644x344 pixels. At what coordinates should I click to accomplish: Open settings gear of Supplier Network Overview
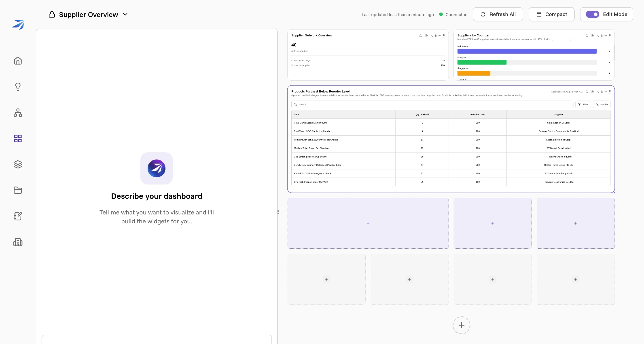[x=436, y=36]
